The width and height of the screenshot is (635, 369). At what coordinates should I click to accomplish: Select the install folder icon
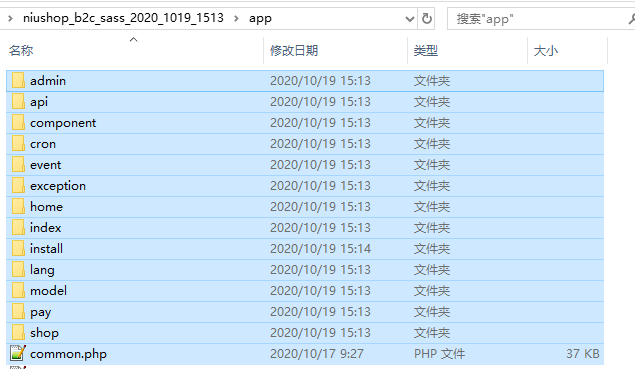18,249
